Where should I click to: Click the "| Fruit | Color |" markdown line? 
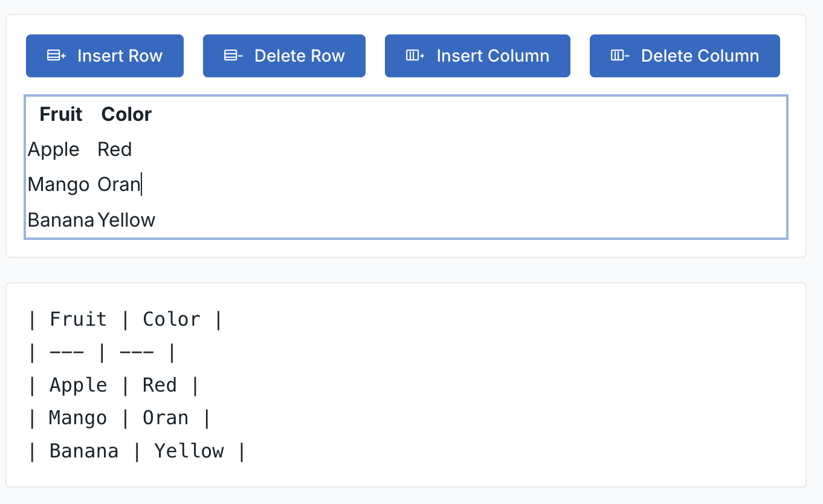tap(126, 319)
